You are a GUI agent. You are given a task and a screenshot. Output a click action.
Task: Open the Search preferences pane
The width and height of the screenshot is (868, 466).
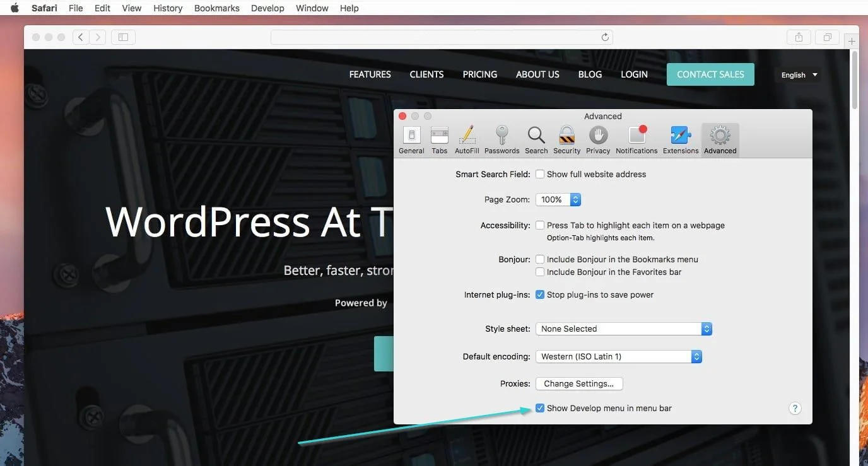536,140
